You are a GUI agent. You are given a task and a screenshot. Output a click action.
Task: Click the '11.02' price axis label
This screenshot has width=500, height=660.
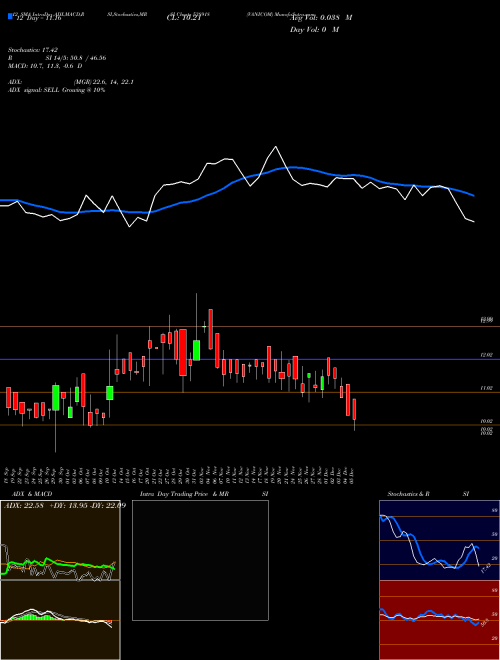[x=487, y=388]
